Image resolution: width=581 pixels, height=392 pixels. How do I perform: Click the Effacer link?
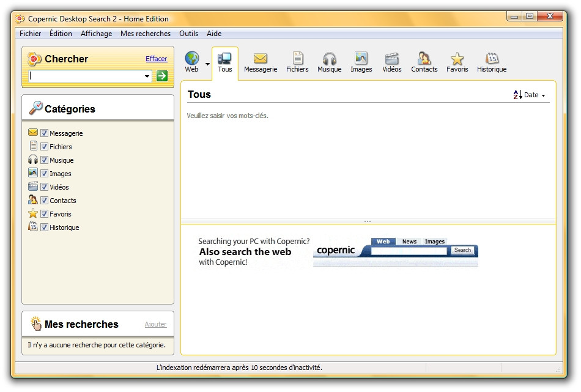click(156, 59)
